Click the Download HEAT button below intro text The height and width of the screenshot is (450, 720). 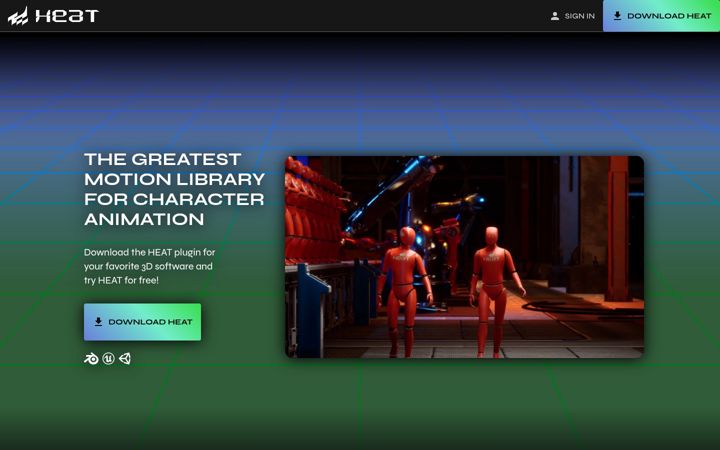coord(142,322)
